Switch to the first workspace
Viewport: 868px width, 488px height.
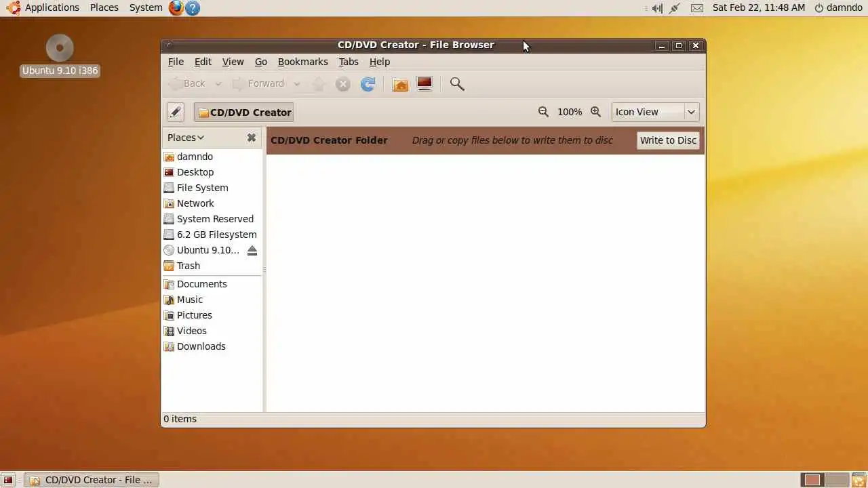click(812, 480)
